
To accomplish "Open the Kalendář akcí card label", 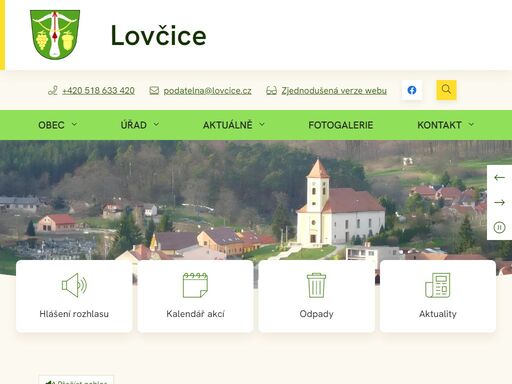I will click(x=195, y=314).
